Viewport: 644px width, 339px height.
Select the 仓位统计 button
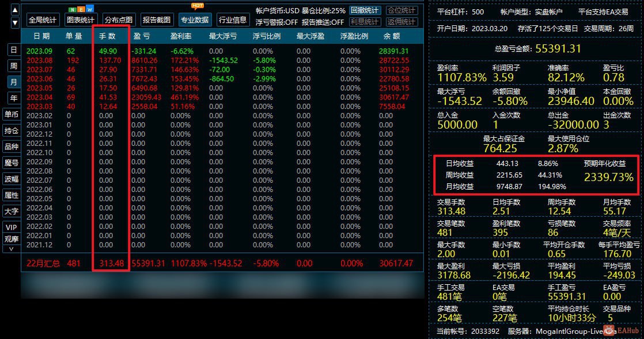pyautogui.click(x=402, y=10)
